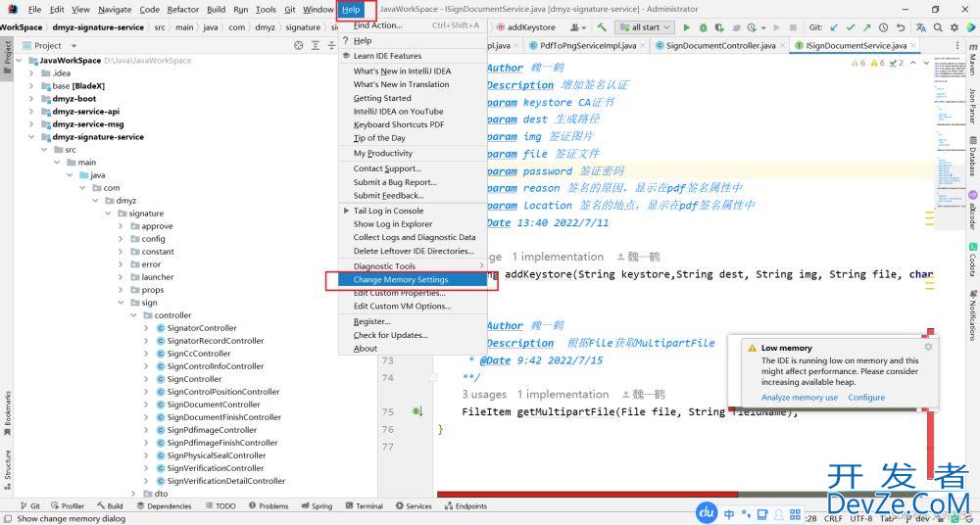Click Git Push arrow icon
The width and height of the screenshot is (980, 525).
click(866, 27)
